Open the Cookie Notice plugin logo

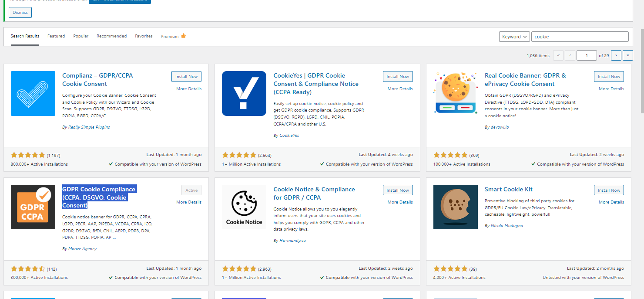244,207
